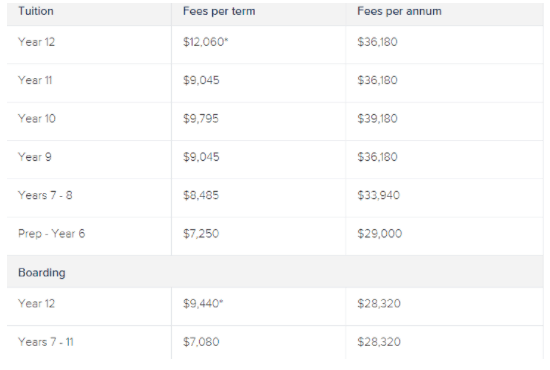Select the $8,485 term fee cell
550x370 pixels.
pyautogui.click(x=201, y=195)
